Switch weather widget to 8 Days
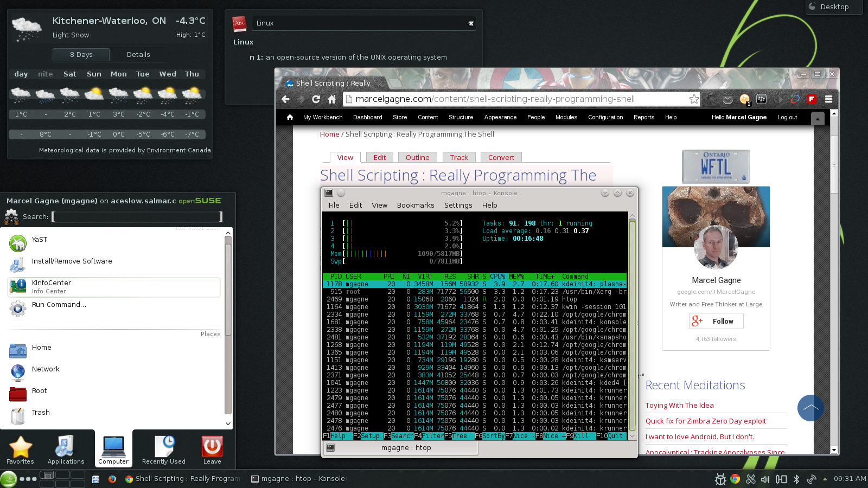The width and height of the screenshot is (868, 488). click(x=81, y=55)
